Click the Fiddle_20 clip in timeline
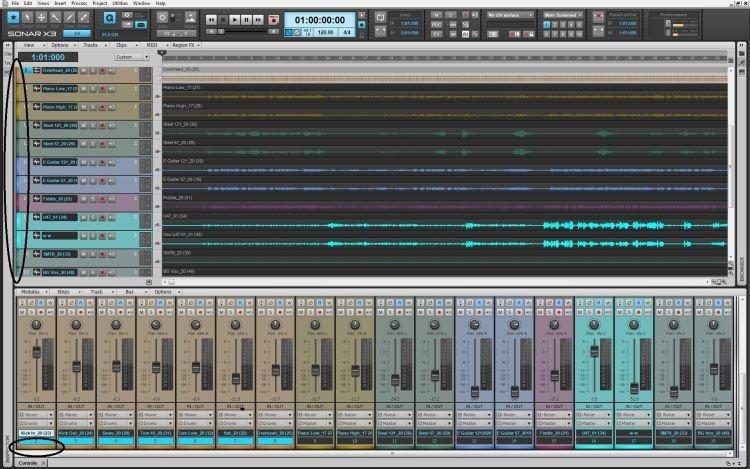The image size is (750, 469). point(445,203)
